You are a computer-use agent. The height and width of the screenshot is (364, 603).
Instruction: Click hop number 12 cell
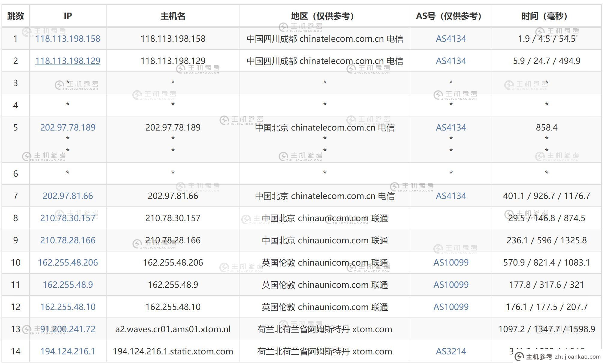coord(16,307)
